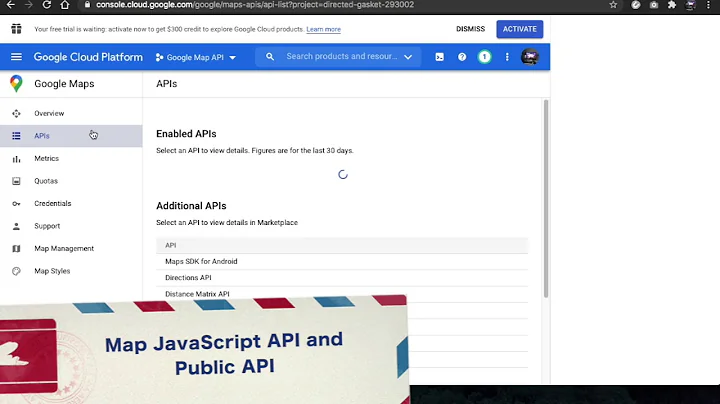Open the Directions API row
The image size is (720, 404).
coord(342,278)
